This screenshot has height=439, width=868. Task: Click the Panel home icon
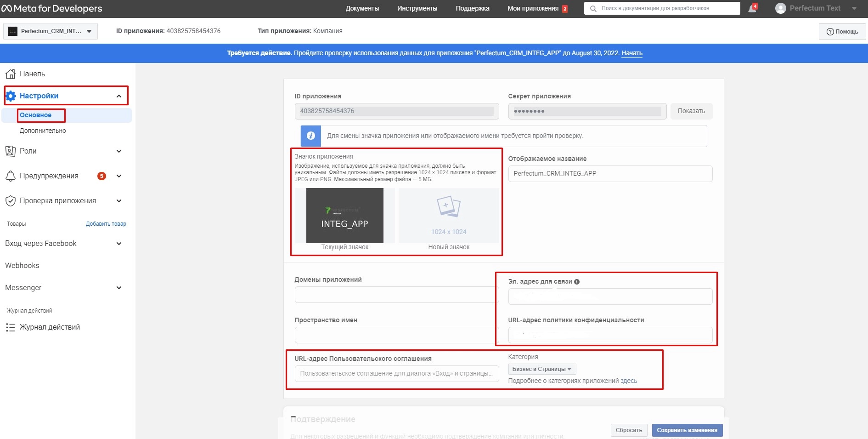click(11, 74)
